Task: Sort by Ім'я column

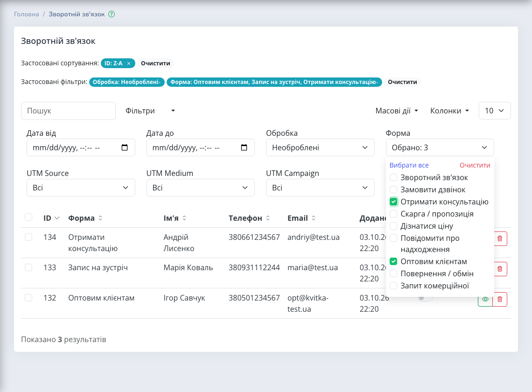Action: (184, 218)
